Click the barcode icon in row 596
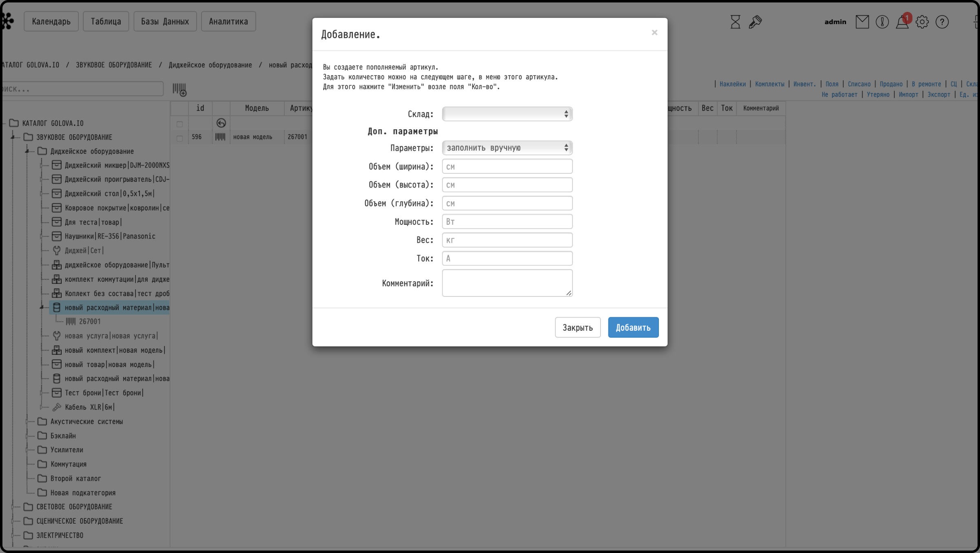 tap(220, 137)
